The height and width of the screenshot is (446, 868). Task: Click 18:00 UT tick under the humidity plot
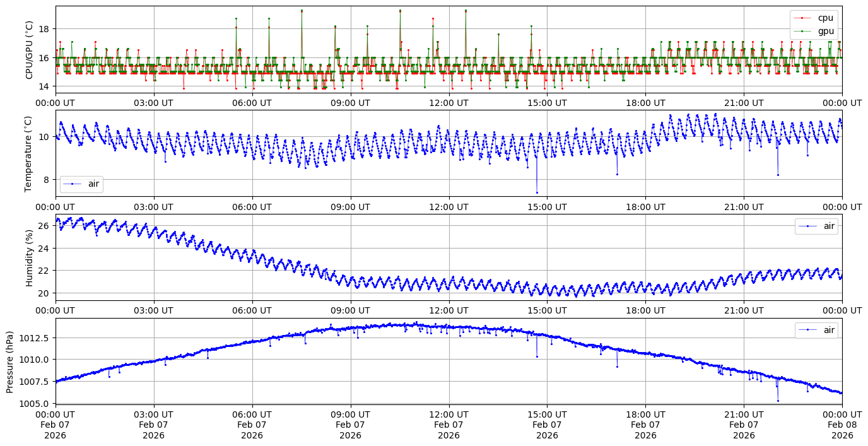[x=645, y=310]
